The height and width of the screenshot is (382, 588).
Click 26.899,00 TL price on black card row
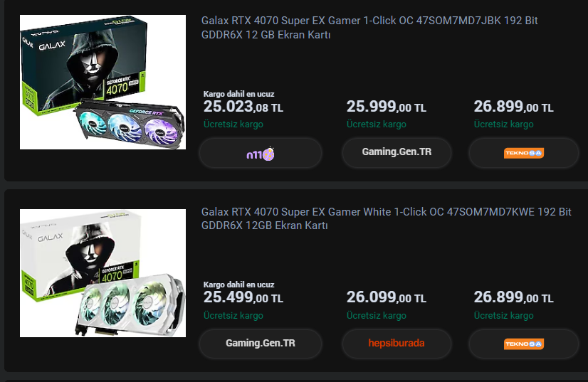click(513, 107)
